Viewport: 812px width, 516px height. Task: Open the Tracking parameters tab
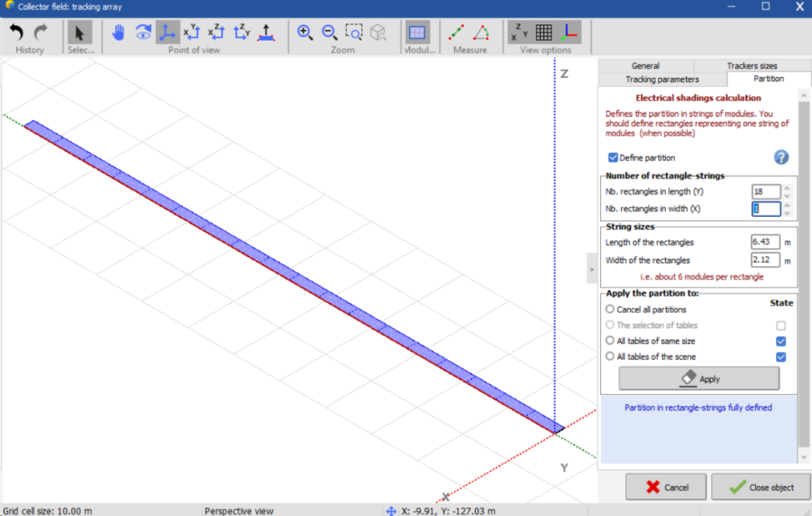click(662, 79)
